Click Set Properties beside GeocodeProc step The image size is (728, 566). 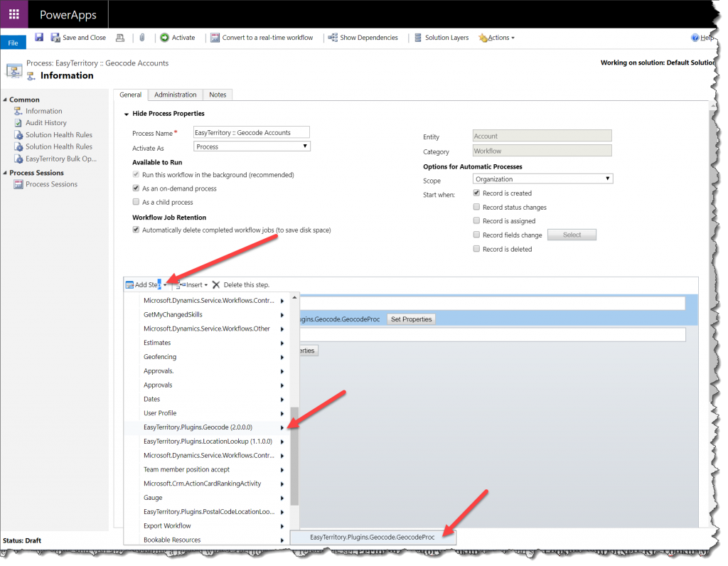[x=412, y=319]
